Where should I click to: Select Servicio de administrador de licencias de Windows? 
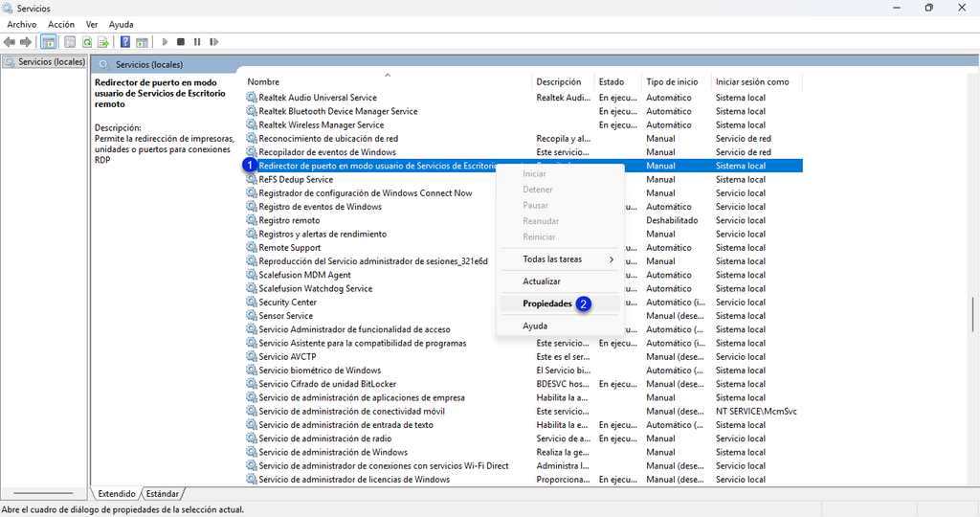pos(354,480)
